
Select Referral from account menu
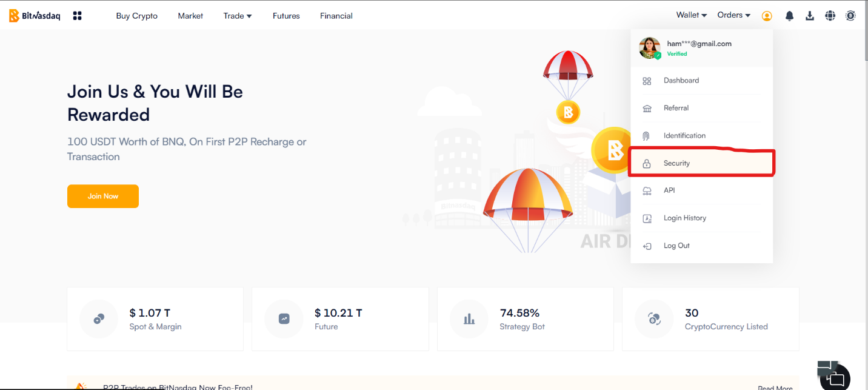point(702,108)
